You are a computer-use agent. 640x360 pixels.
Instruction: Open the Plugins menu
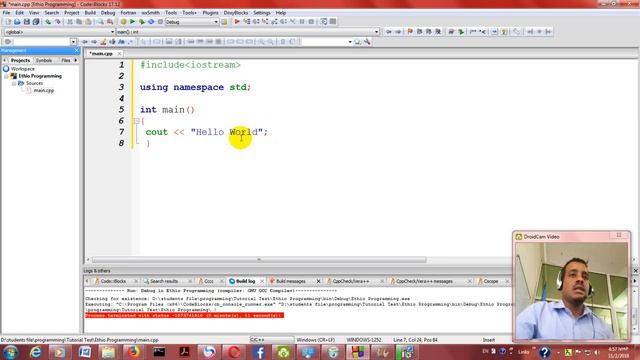pos(210,13)
